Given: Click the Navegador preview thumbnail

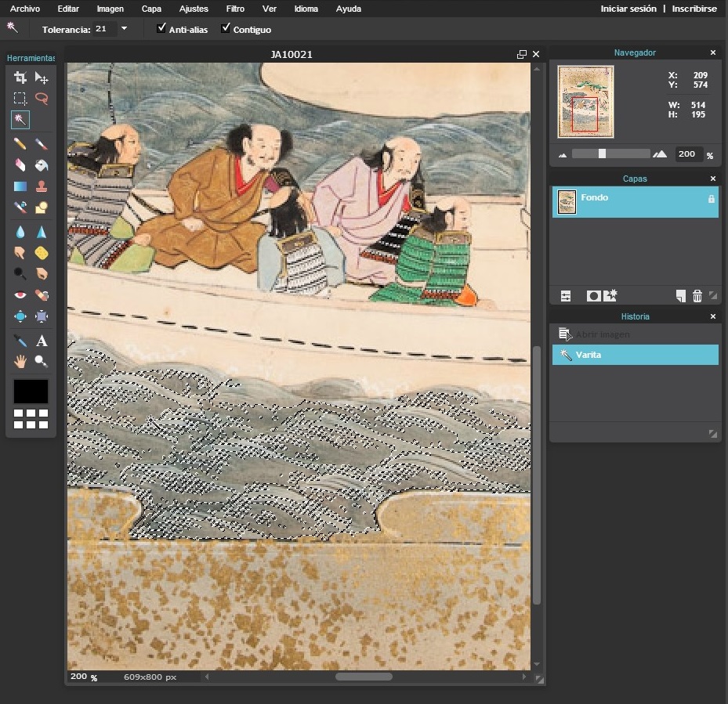Looking at the screenshot, I should tap(585, 102).
